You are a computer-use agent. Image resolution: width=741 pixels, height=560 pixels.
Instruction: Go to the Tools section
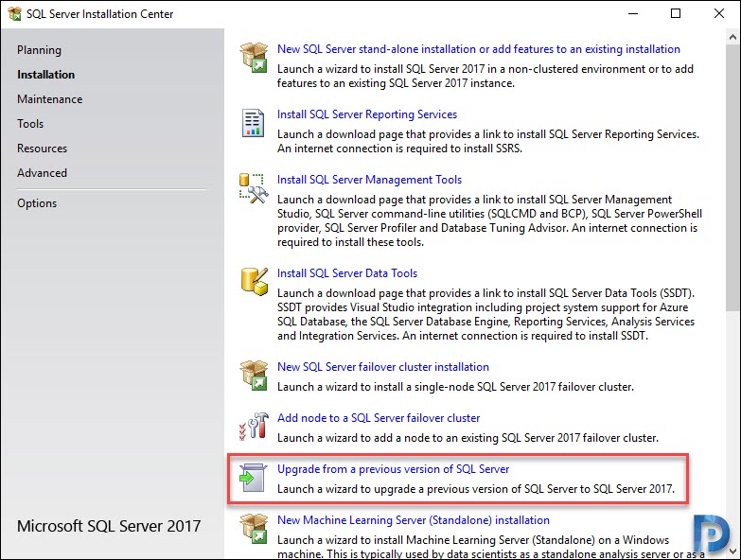tap(30, 124)
